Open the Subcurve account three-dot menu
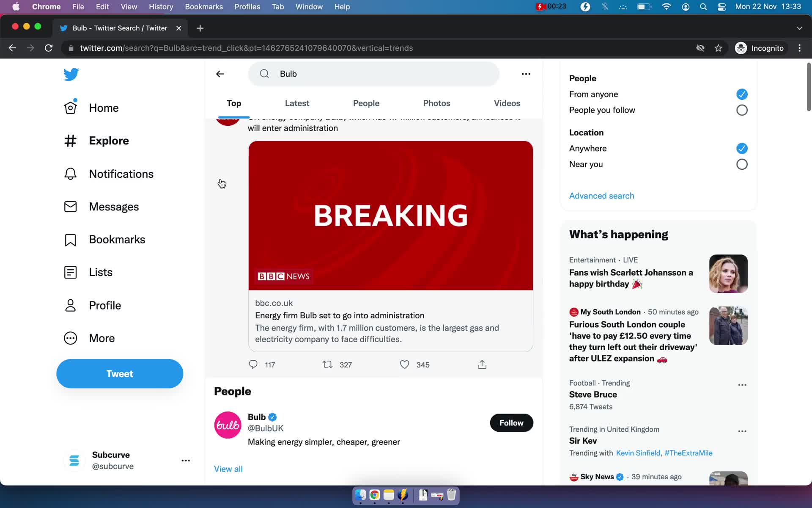Screen dimensions: 812x508 point(186,461)
